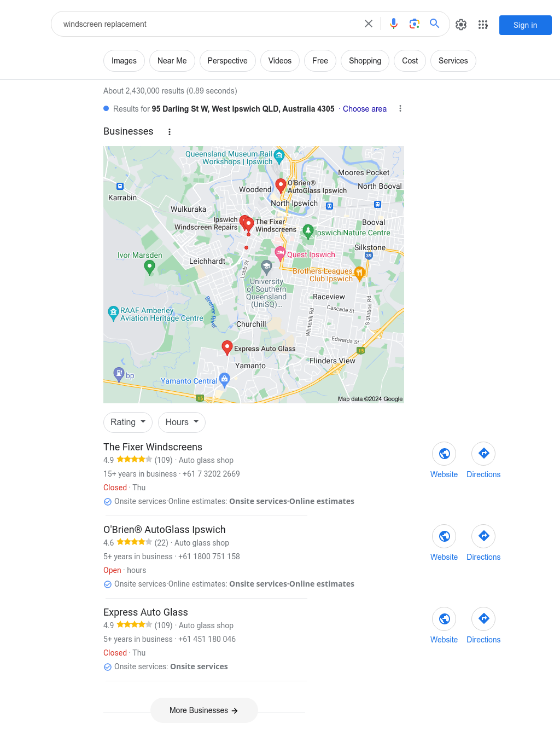Click Express Auto Glass map pin
The height and width of the screenshot is (736, 560).
[x=227, y=347]
